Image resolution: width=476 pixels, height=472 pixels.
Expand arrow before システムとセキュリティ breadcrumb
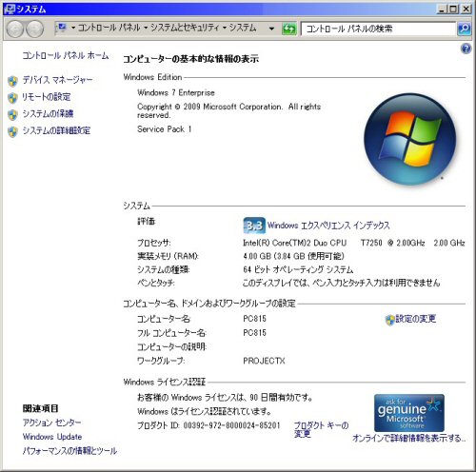coord(146,28)
